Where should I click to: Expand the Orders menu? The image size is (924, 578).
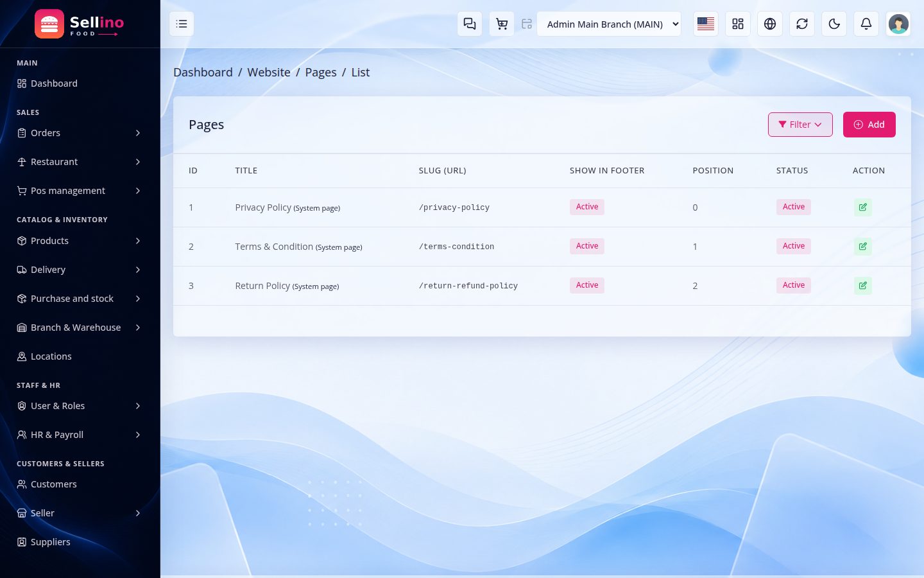[x=80, y=133]
